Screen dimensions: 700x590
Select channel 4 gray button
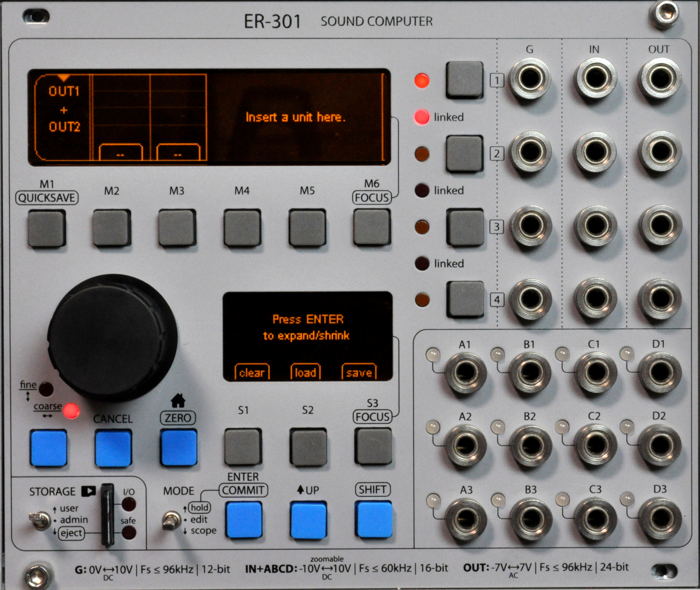click(465, 299)
